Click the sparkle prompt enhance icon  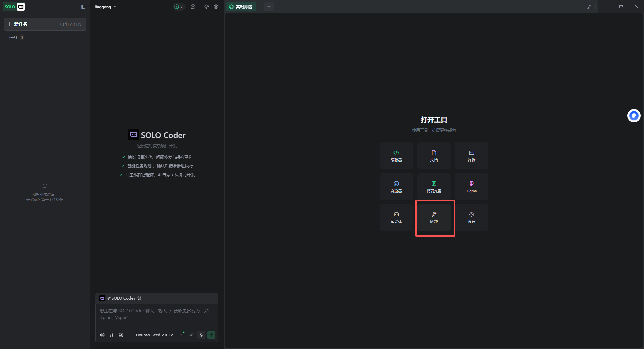pyautogui.click(x=191, y=335)
